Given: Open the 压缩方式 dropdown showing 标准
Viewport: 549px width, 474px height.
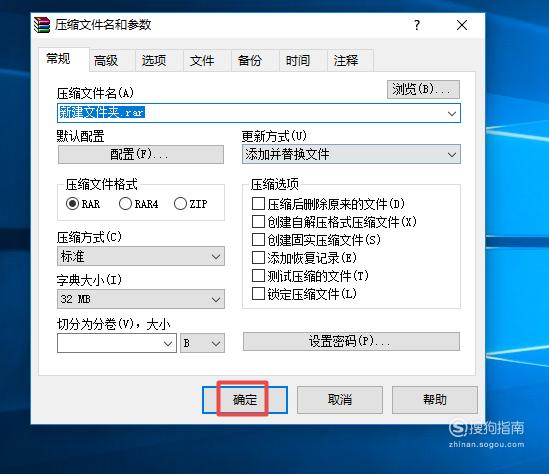Looking at the screenshot, I should pos(141,256).
